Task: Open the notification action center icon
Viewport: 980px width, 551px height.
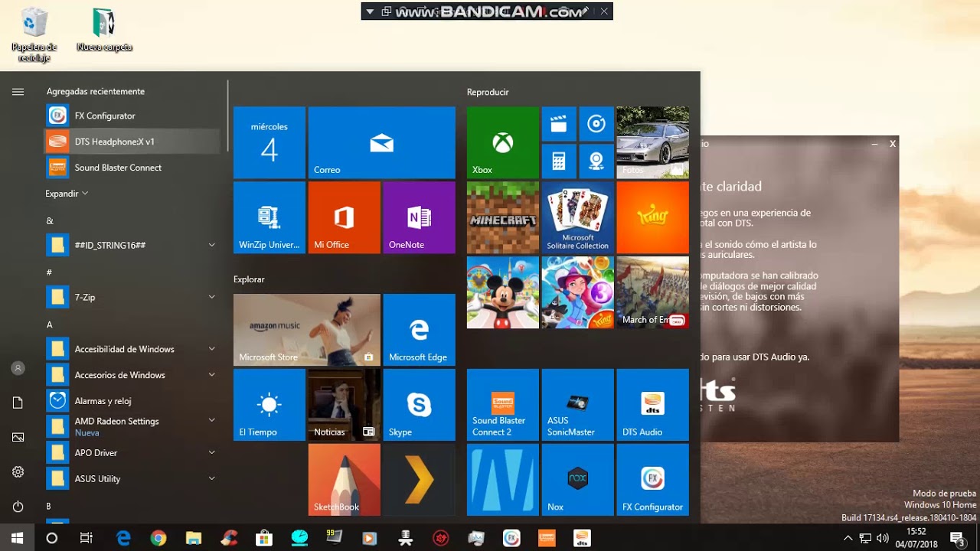Action: [957, 538]
